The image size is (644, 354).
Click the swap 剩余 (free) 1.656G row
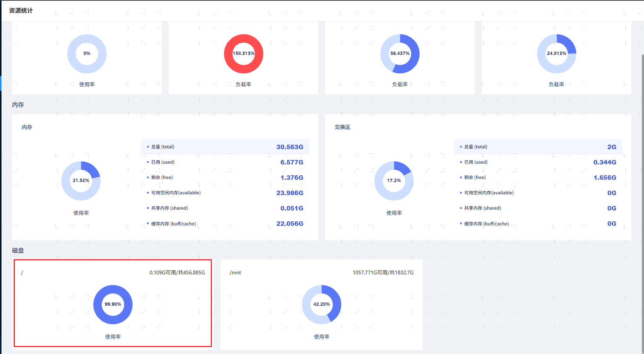pyautogui.click(x=538, y=178)
